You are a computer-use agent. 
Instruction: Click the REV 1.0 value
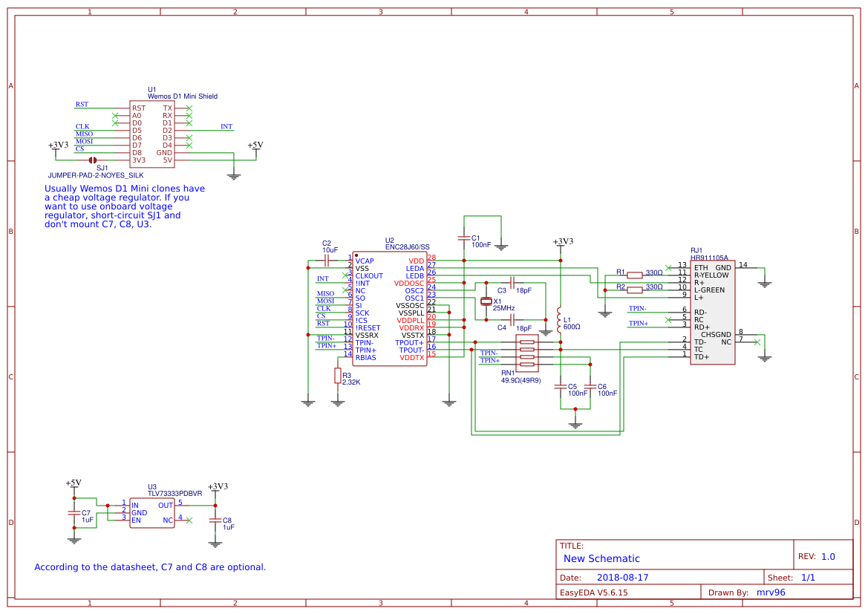tap(828, 557)
